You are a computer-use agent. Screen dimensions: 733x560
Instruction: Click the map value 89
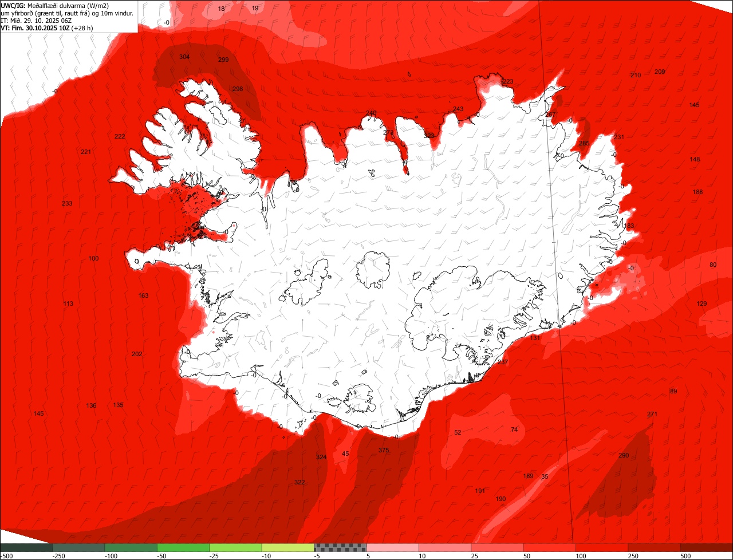click(x=673, y=391)
